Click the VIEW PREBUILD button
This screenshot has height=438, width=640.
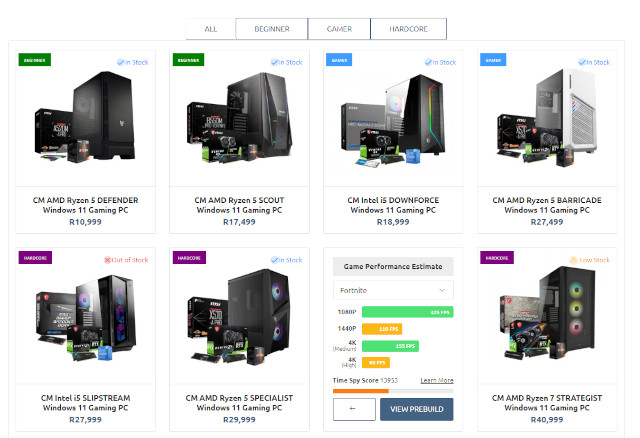(x=417, y=409)
